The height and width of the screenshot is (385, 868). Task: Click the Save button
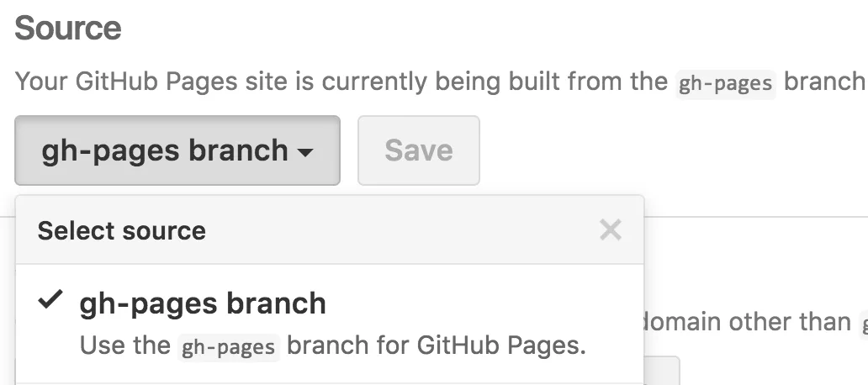point(419,150)
